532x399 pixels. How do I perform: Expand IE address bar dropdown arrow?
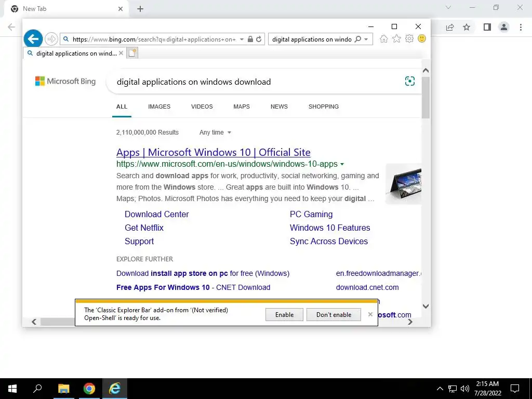(x=242, y=39)
